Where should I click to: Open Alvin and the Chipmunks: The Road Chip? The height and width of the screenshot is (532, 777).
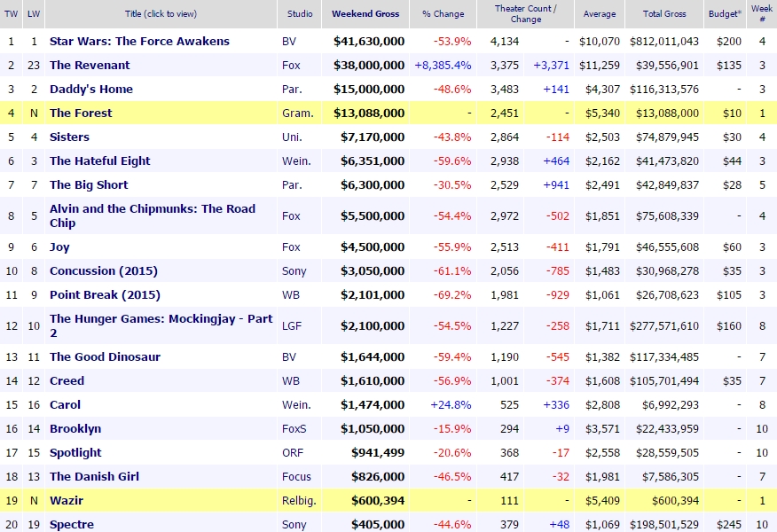point(153,215)
